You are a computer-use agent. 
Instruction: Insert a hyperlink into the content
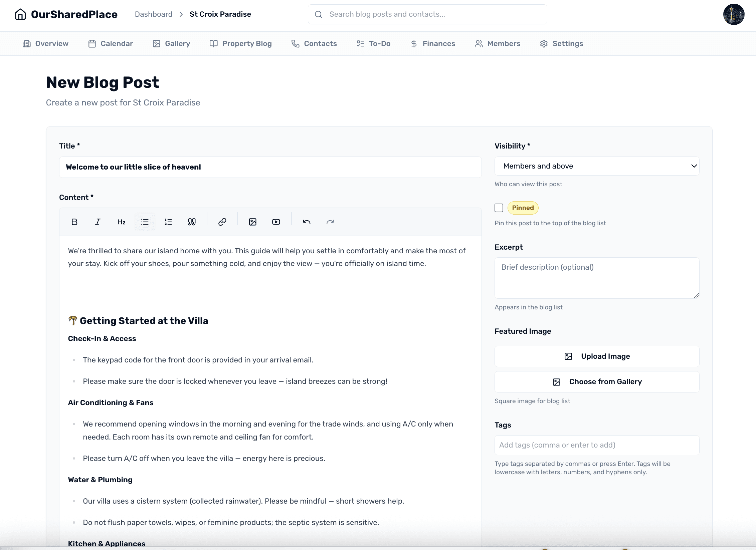coord(222,222)
